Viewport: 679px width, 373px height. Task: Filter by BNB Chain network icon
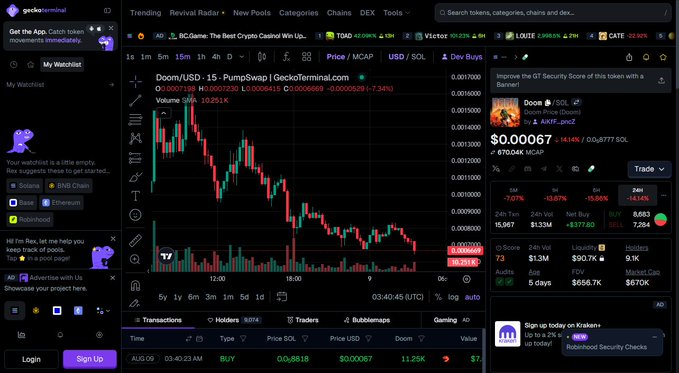pyautogui.click(x=36, y=311)
